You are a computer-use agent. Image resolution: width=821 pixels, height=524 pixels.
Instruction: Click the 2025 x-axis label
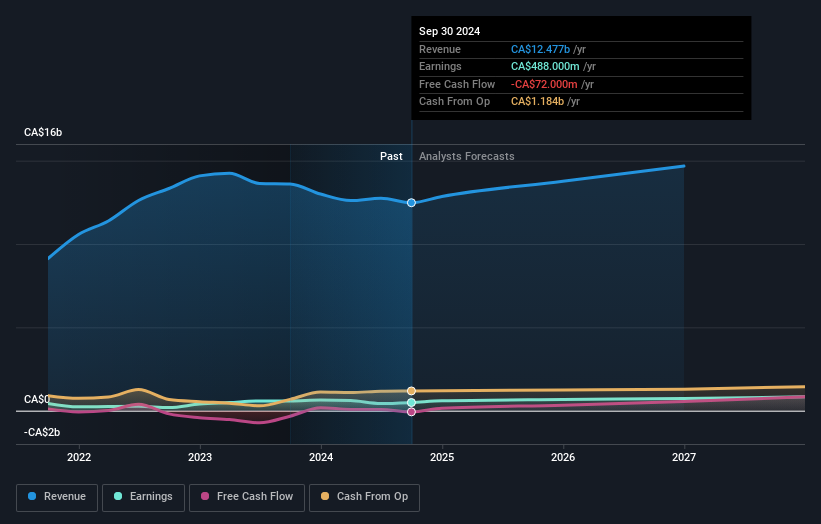click(442, 458)
